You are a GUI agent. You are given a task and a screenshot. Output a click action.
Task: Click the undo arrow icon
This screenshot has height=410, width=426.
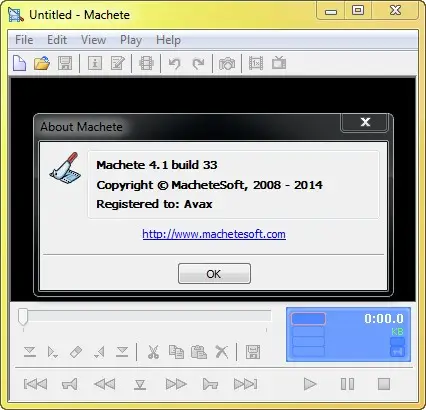click(174, 63)
